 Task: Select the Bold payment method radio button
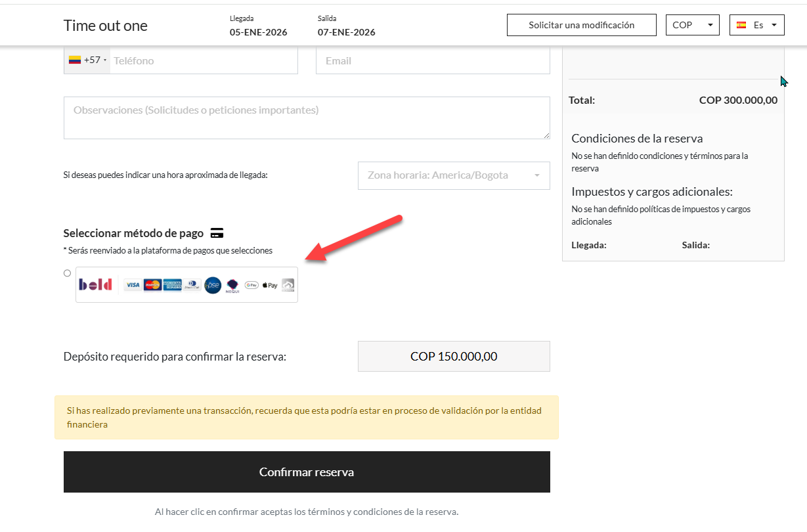(67, 273)
